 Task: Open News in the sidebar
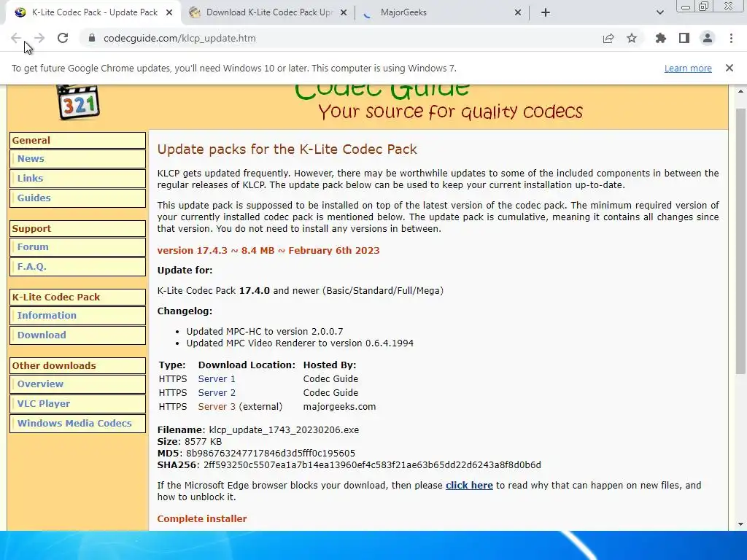(77, 158)
